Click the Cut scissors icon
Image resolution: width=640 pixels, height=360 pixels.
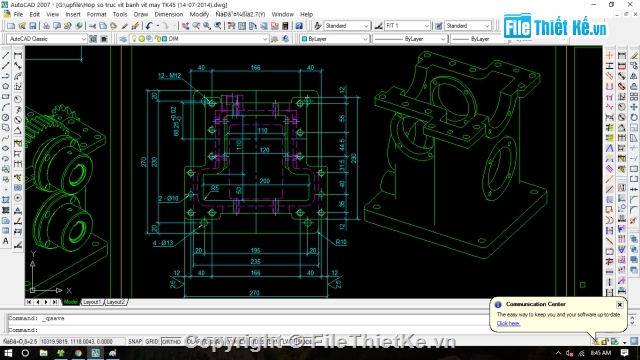(x=92, y=26)
